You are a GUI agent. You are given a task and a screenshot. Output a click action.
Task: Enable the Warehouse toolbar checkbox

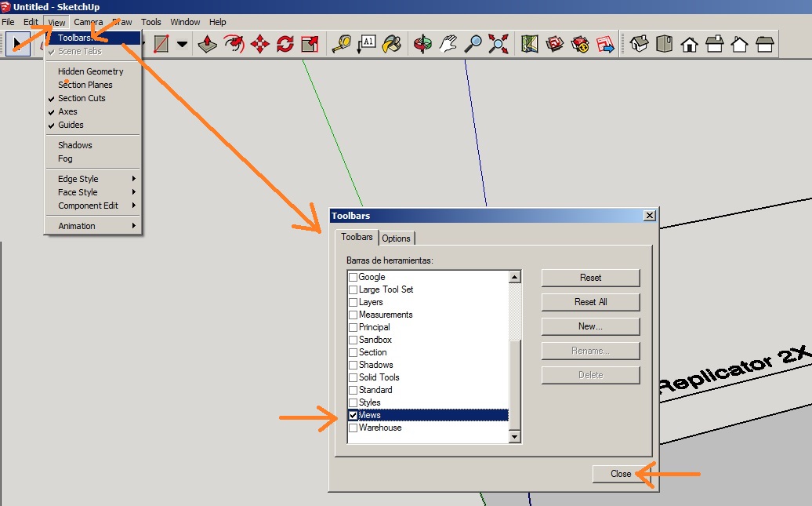(353, 428)
